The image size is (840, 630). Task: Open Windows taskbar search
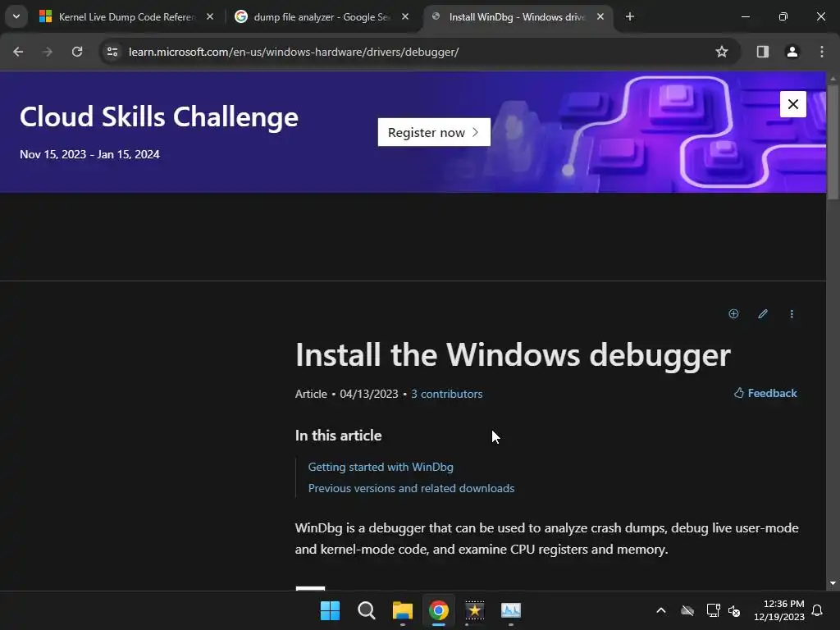click(x=367, y=610)
